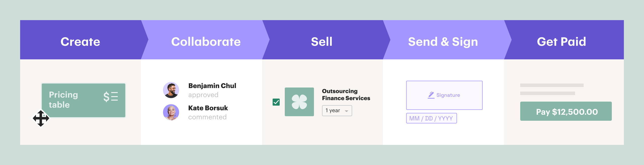Click the Benjamin Chul name text
Viewport: 644px width, 165px height.
212,86
